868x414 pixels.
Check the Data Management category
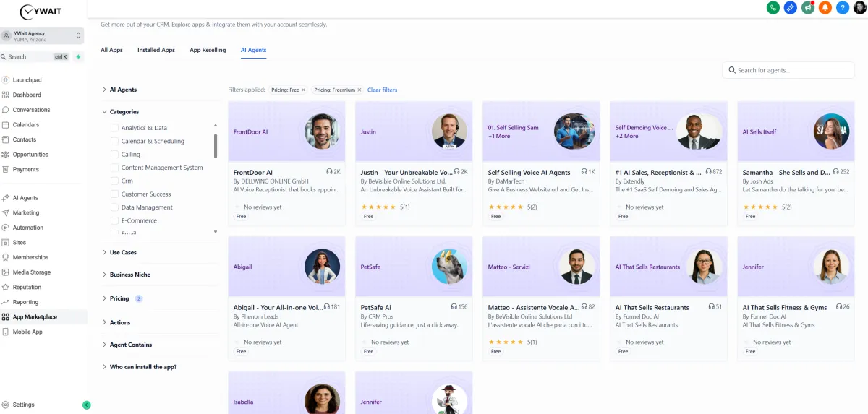coord(114,207)
